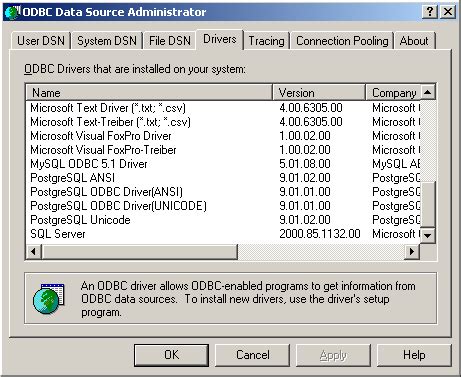Click the horizontal scrollbar left arrow
This screenshot has width=461, height=377.
33,251
